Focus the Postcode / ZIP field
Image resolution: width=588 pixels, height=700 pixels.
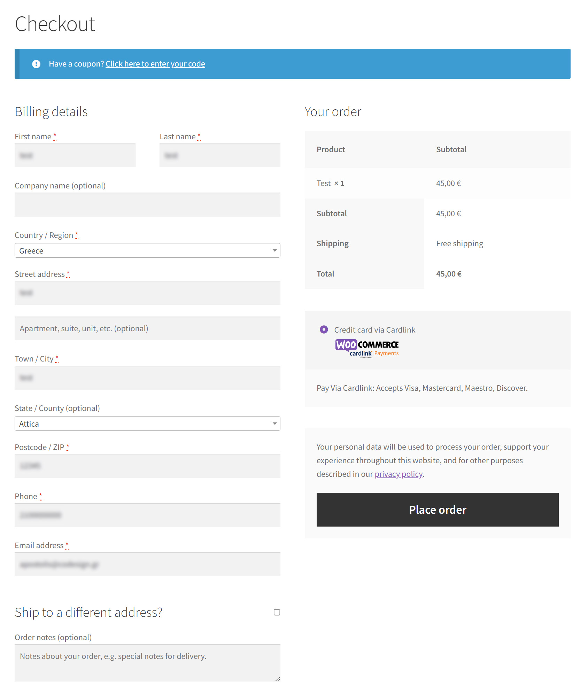tap(147, 466)
